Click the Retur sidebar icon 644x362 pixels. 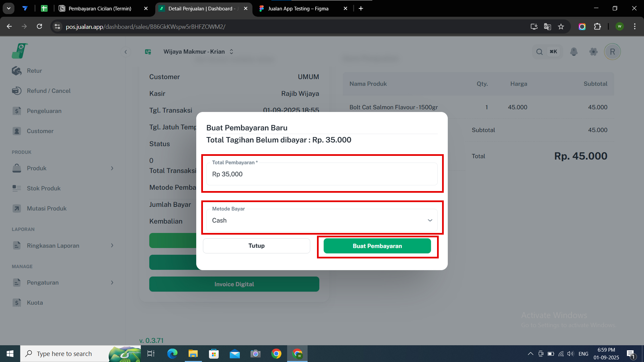click(x=17, y=71)
